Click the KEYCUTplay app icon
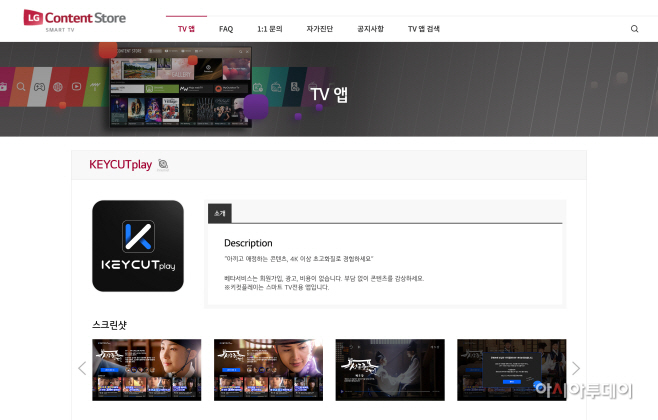 [138, 246]
